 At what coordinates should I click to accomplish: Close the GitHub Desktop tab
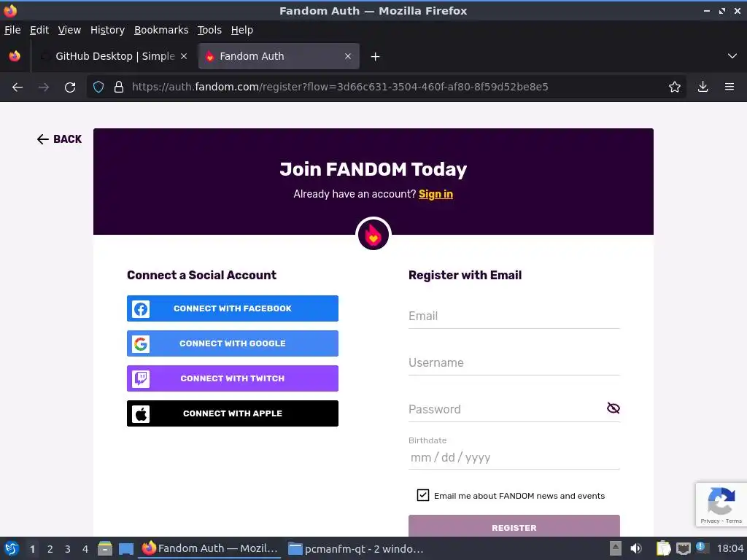[x=184, y=56]
